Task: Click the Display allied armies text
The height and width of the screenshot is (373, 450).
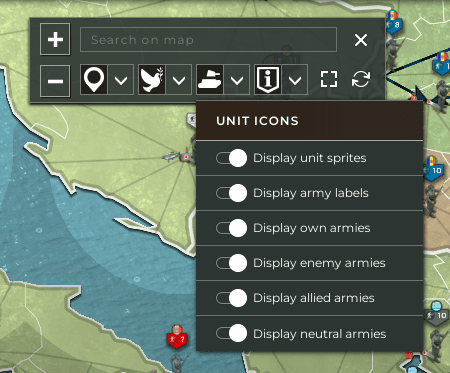Action: pos(314,298)
